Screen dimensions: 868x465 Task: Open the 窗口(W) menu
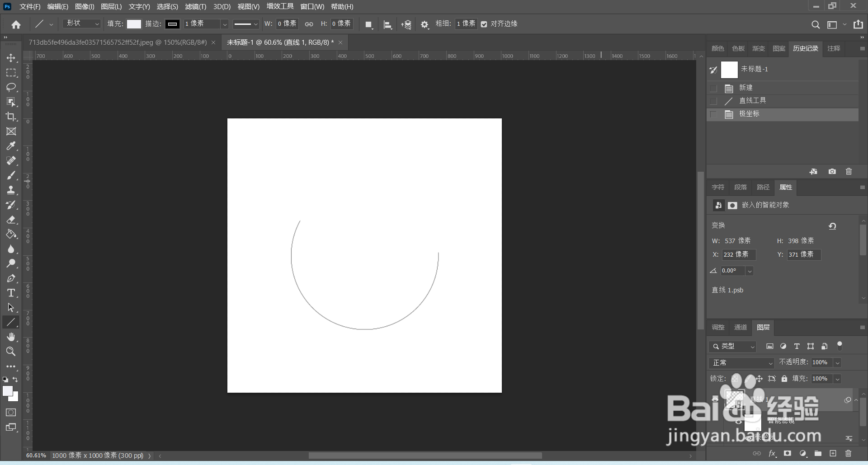pyautogui.click(x=312, y=7)
